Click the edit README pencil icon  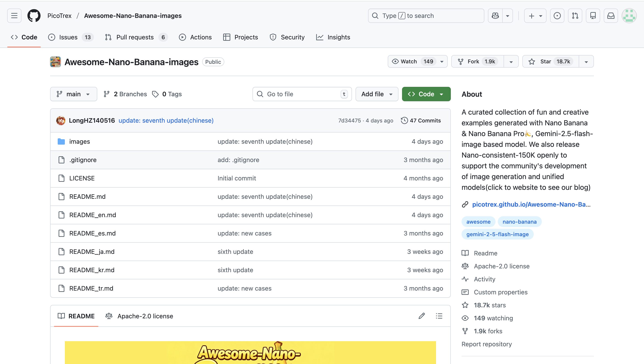pyautogui.click(x=422, y=316)
